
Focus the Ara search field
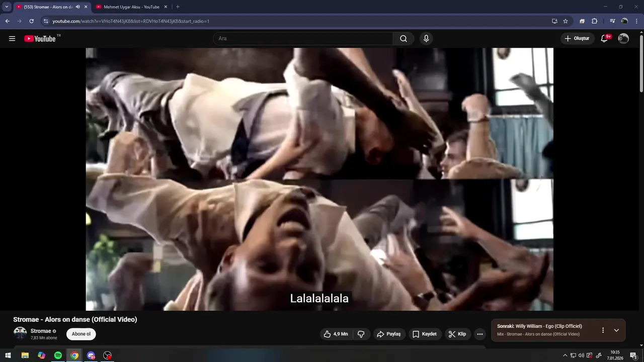pos(303,39)
